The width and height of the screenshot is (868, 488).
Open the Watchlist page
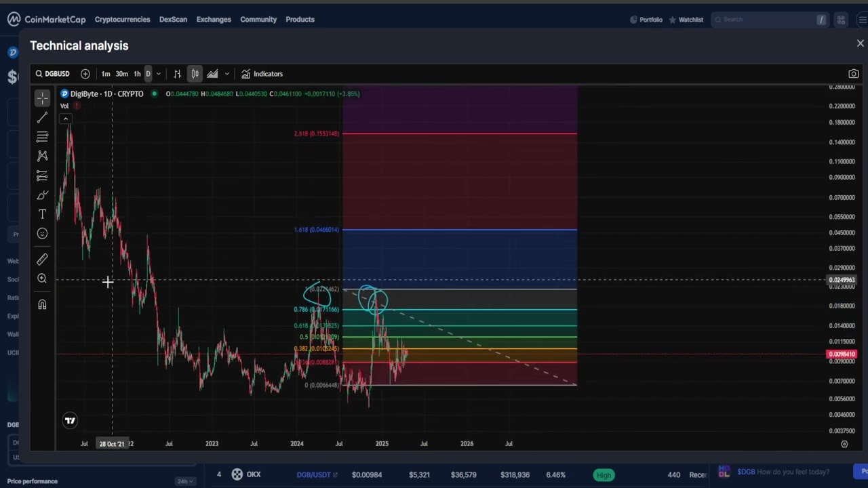coord(686,20)
